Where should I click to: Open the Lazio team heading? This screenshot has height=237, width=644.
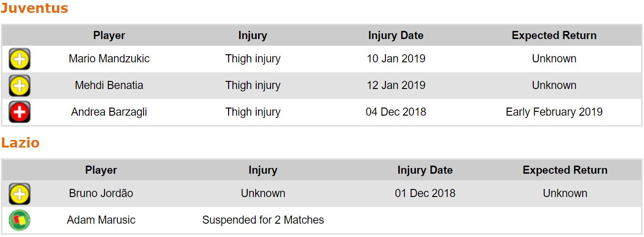20,143
